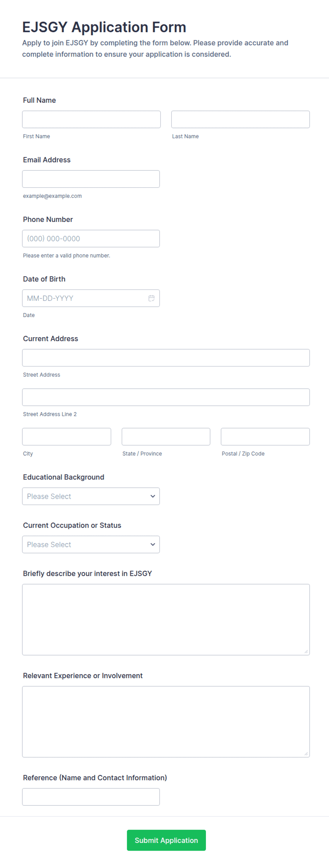Click the Postal / Zip Code field
This screenshot has height=868, width=329.
tap(265, 436)
